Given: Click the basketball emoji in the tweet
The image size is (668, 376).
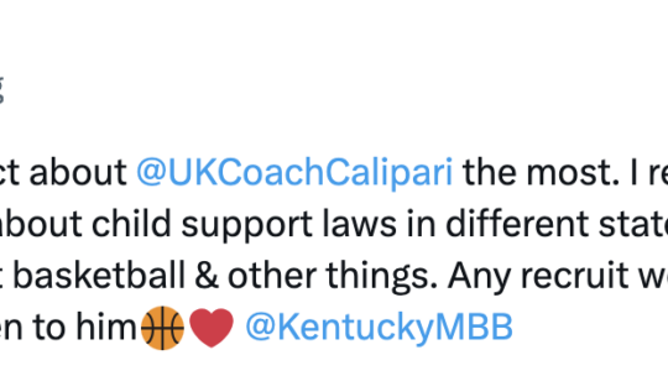Looking at the screenshot, I should pyautogui.click(x=162, y=328).
